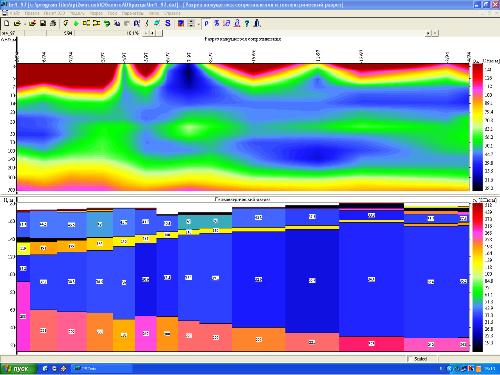
Task: Click the Save diskette icon
Action: pyautogui.click(x=43, y=23)
